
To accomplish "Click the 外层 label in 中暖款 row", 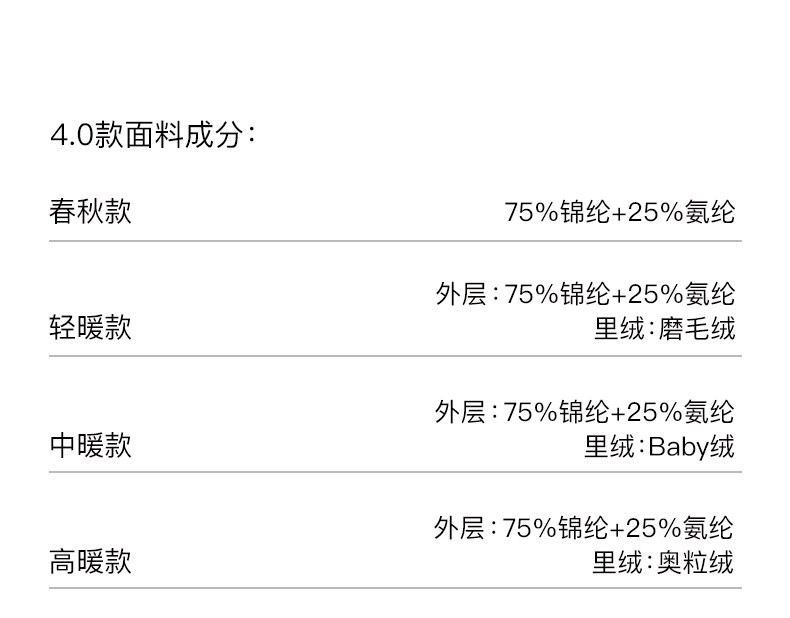I will click(460, 411).
